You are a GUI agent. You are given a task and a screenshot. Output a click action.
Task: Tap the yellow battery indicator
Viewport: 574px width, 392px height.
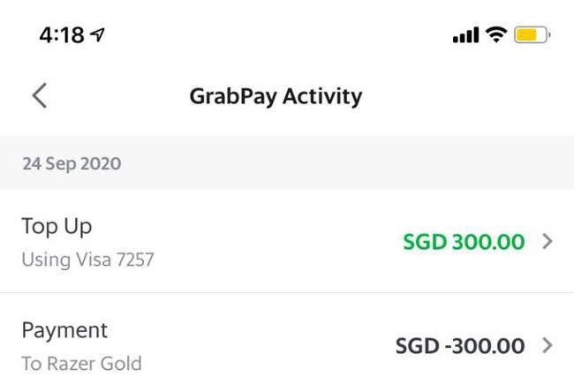(x=532, y=35)
